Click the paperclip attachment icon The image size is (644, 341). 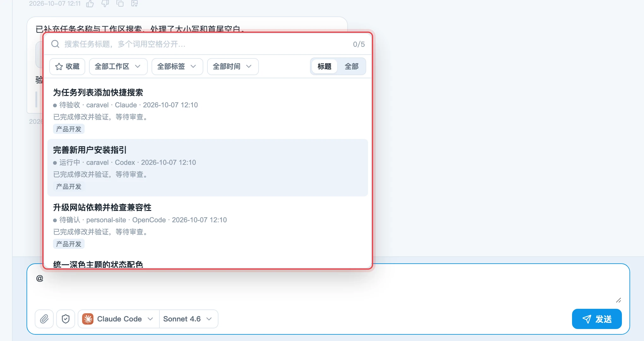pyautogui.click(x=44, y=319)
